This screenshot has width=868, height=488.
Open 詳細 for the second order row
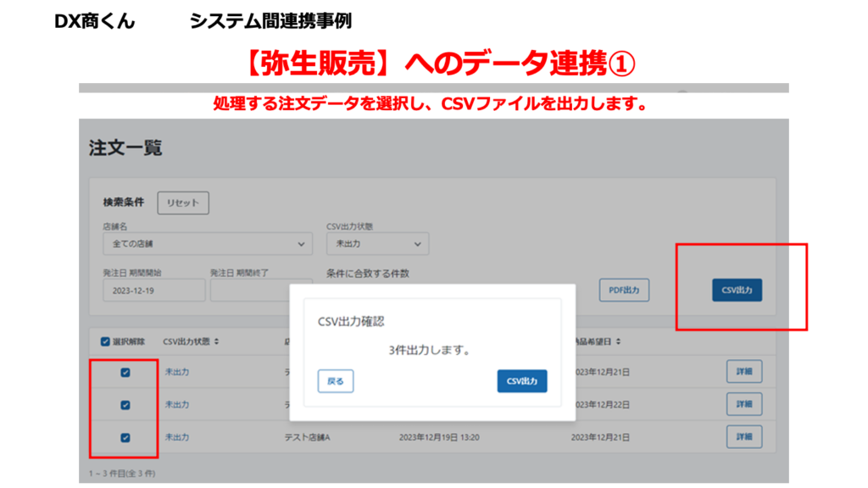(x=743, y=405)
